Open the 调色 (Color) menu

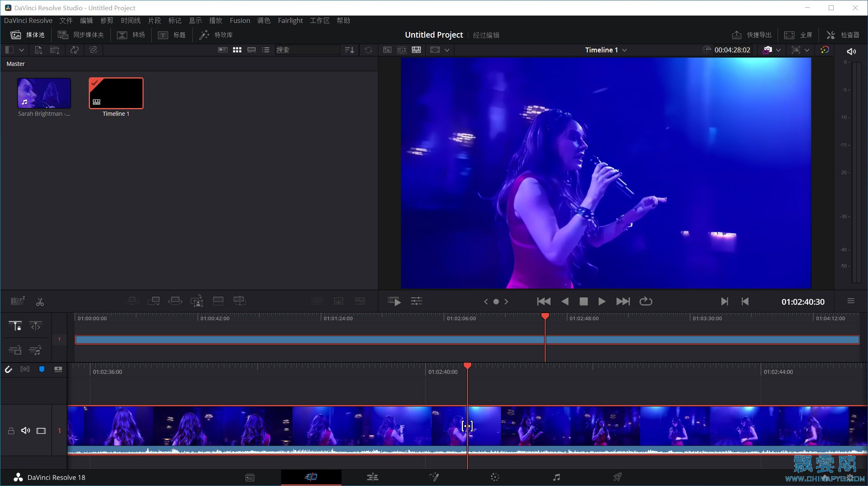(263, 20)
